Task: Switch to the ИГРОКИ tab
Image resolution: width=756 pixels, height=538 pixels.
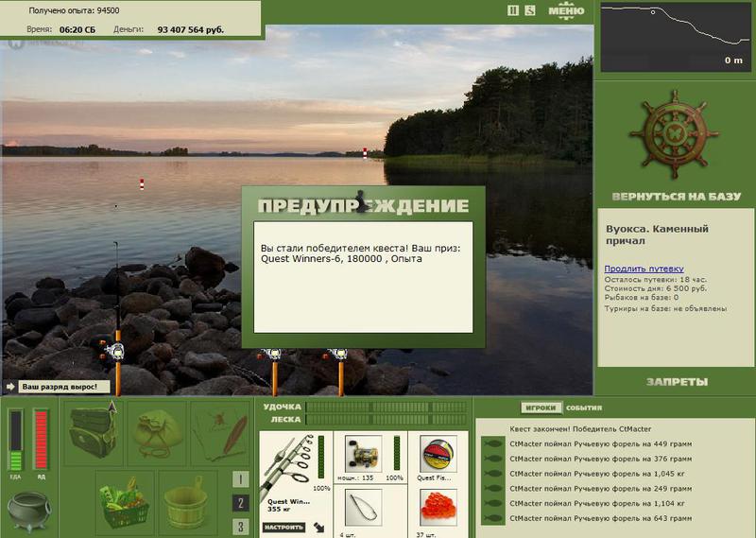Action: point(541,408)
